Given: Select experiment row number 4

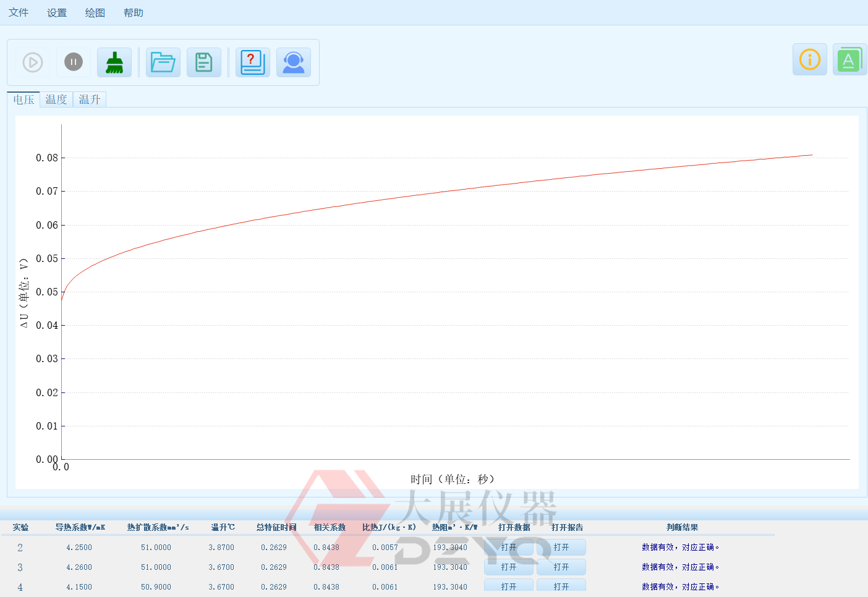Looking at the screenshot, I should pyautogui.click(x=20, y=587).
